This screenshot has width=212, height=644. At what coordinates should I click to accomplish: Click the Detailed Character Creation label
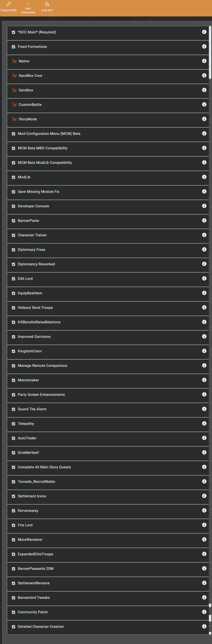coord(41,627)
